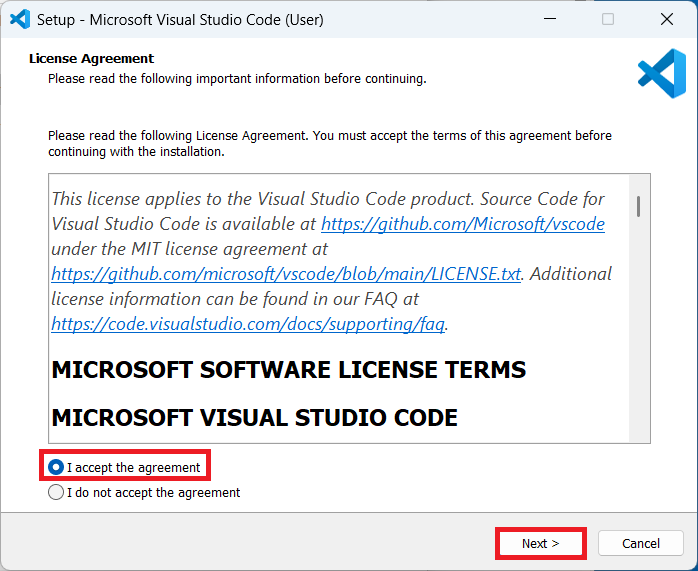Open the github.com/Microsoft/vscode link
The height and width of the screenshot is (571, 698).
[x=462, y=224]
